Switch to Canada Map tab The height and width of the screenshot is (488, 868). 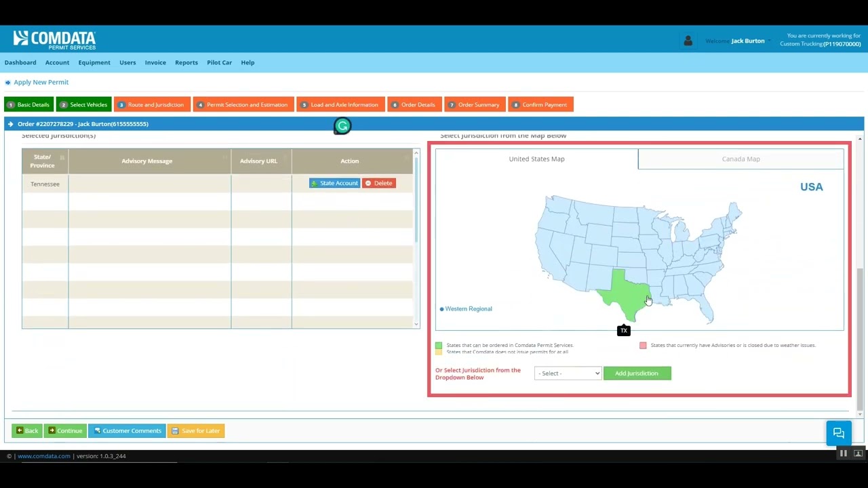pyautogui.click(x=741, y=159)
